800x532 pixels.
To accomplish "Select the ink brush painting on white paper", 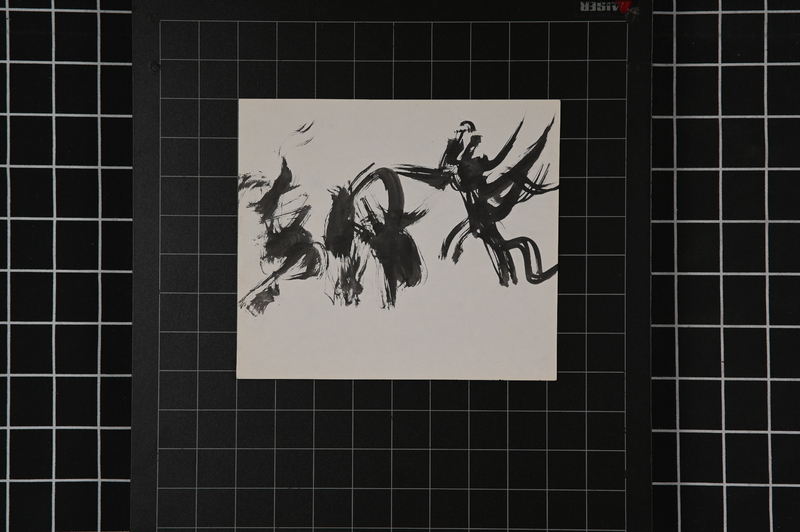I will (x=398, y=240).
